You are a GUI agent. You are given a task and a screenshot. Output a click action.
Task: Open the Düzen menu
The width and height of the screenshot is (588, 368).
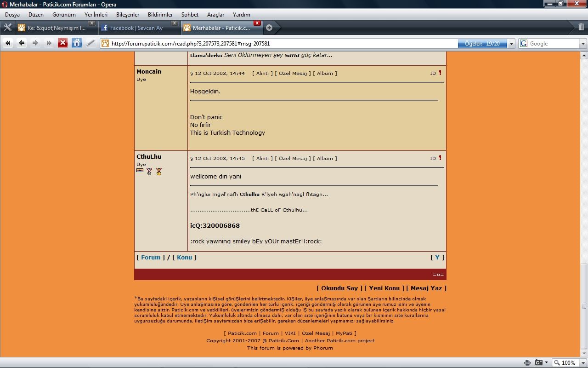[36, 15]
